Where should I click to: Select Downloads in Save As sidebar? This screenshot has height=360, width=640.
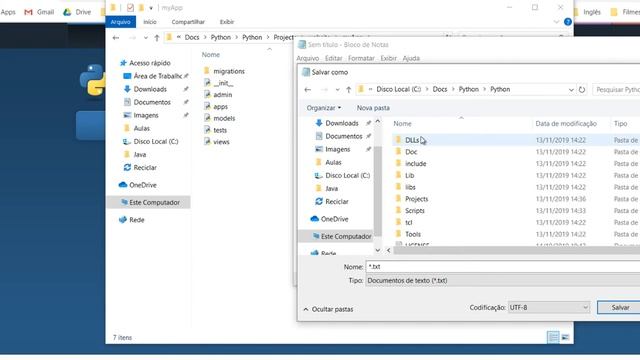(342, 123)
